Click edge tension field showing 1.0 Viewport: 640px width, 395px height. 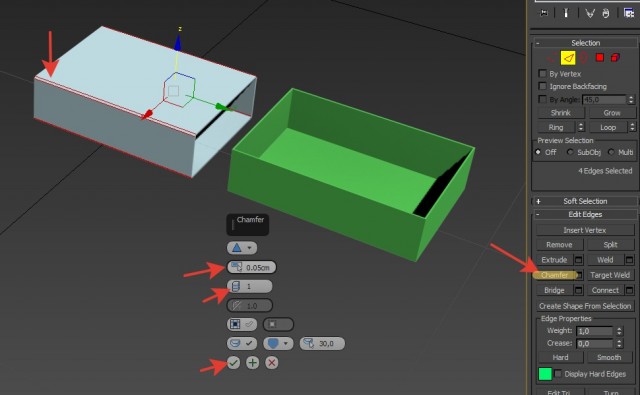(x=250, y=305)
